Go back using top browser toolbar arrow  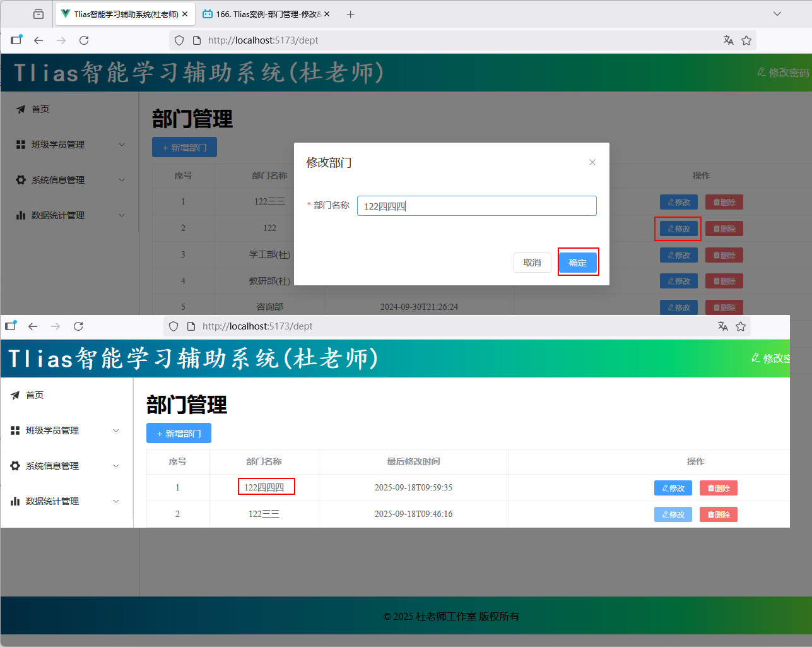pyautogui.click(x=38, y=40)
